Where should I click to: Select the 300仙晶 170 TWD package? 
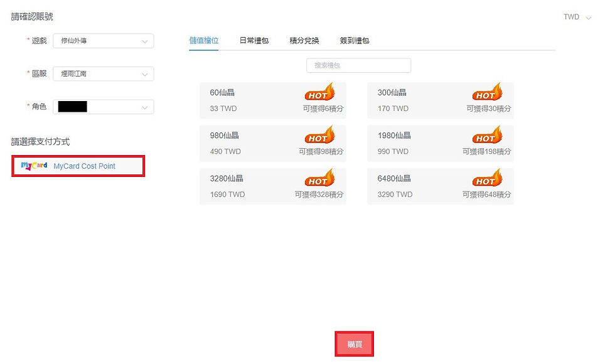440,100
